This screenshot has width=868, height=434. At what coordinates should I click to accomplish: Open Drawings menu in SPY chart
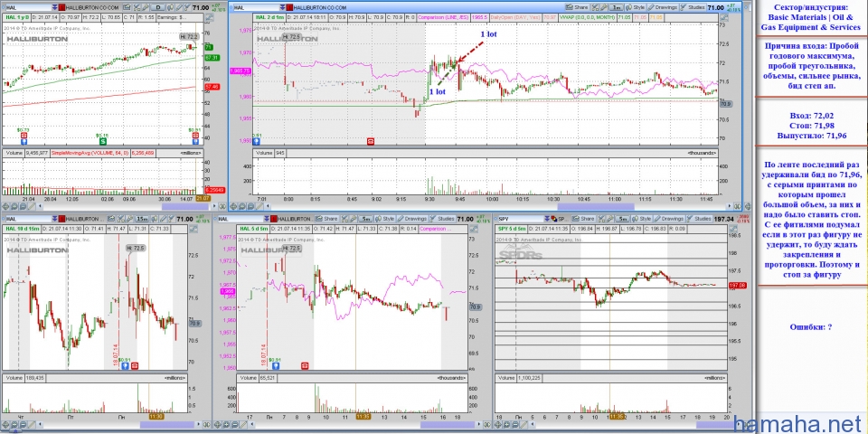pos(669,219)
